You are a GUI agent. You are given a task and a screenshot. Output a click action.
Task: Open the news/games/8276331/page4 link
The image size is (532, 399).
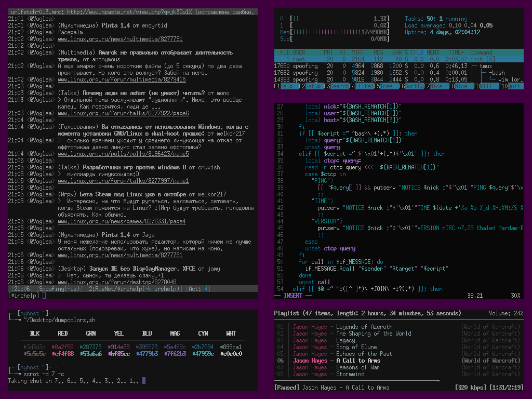(x=122, y=221)
